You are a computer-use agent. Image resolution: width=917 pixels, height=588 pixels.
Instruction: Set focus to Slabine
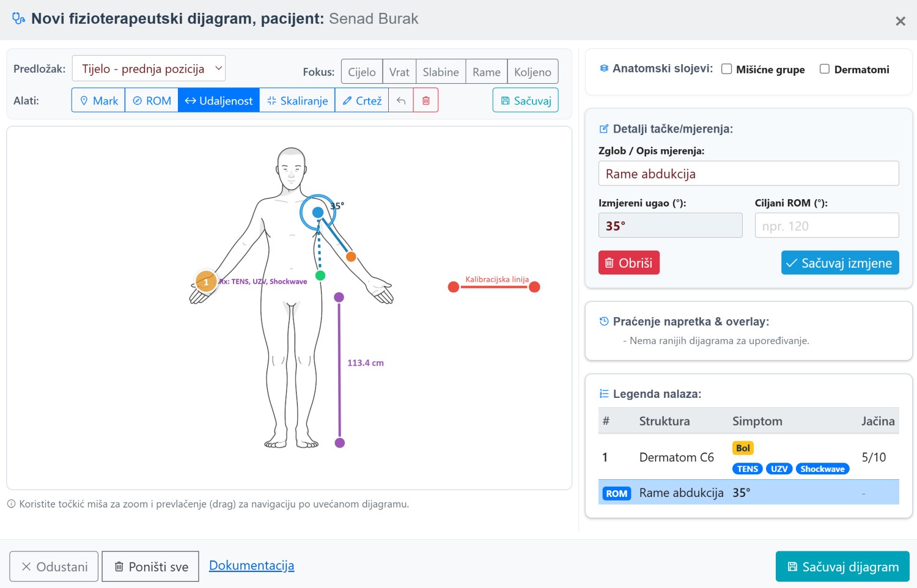click(x=441, y=72)
